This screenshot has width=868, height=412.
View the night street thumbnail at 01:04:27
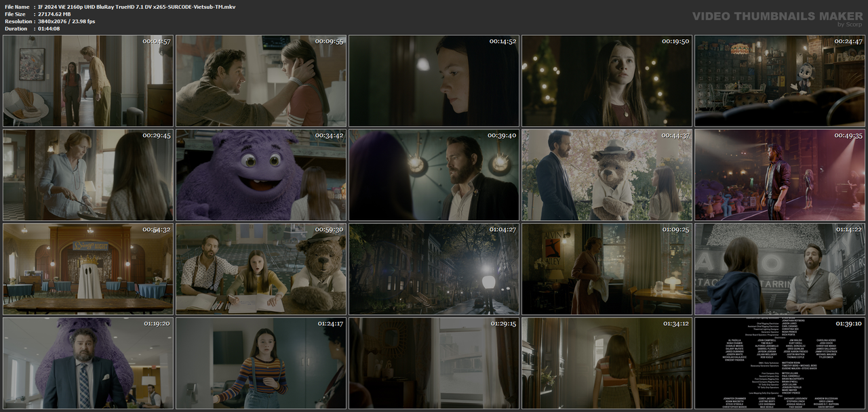tap(434, 270)
